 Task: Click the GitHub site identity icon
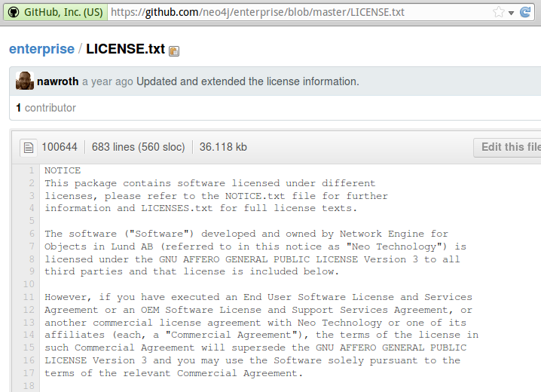click(x=14, y=12)
